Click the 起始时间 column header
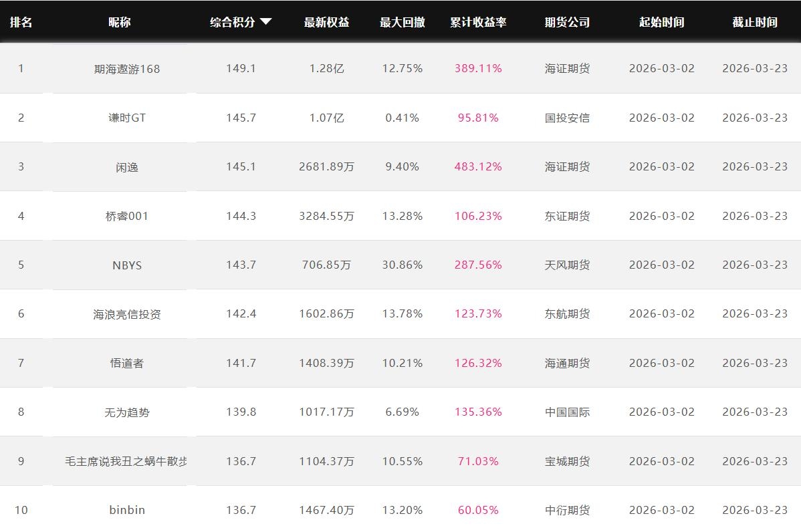 [x=661, y=22]
